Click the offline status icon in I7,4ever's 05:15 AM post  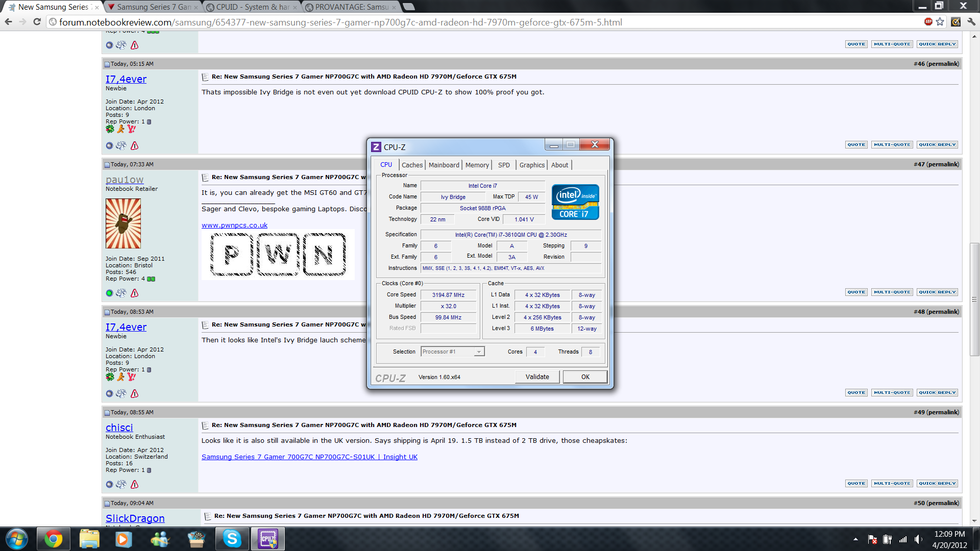point(109,146)
